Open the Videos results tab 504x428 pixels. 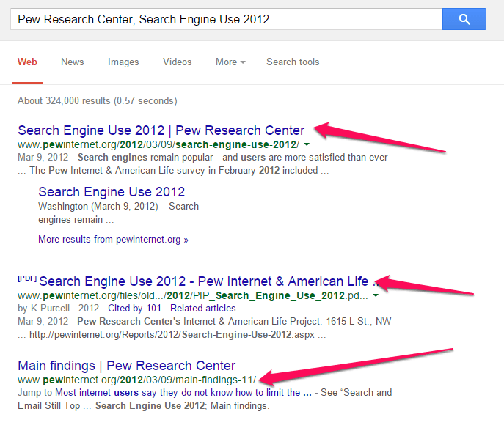(177, 62)
